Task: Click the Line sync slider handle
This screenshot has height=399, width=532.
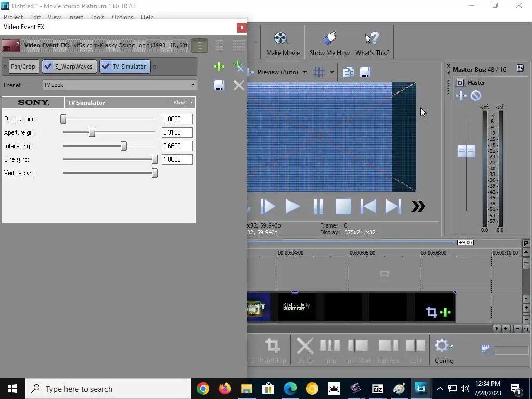Action: pos(155,159)
